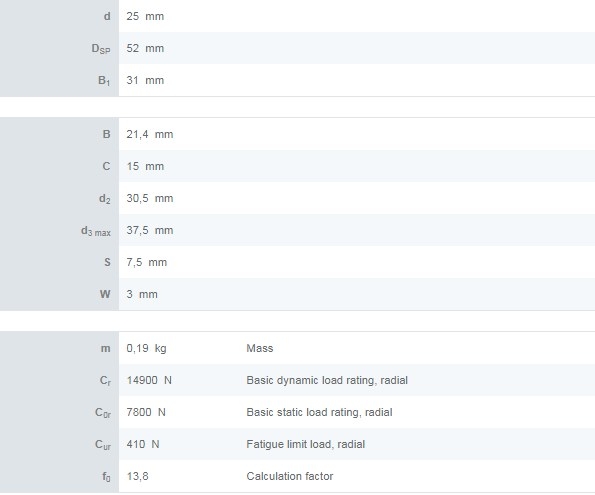This screenshot has height=495, width=595.
Task: Select the 37,5 mm value
Action: 150,230
